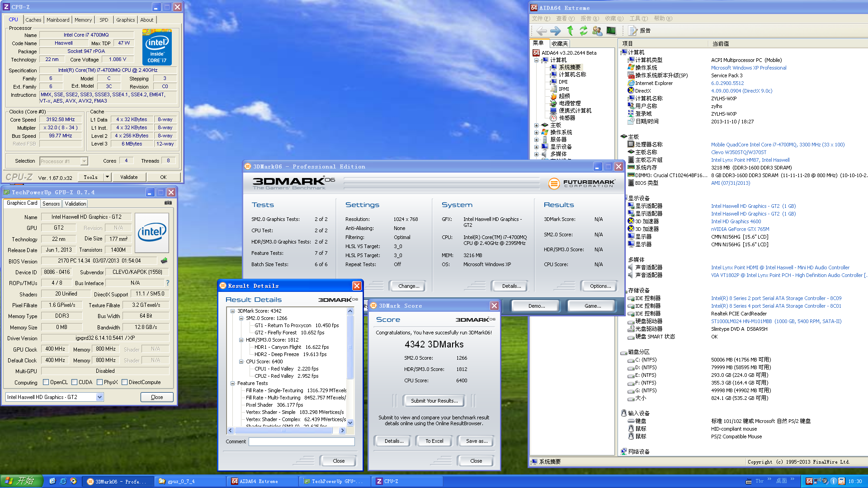Select 超频 overclock flame item in AIDA64 tree

[560, 96]
